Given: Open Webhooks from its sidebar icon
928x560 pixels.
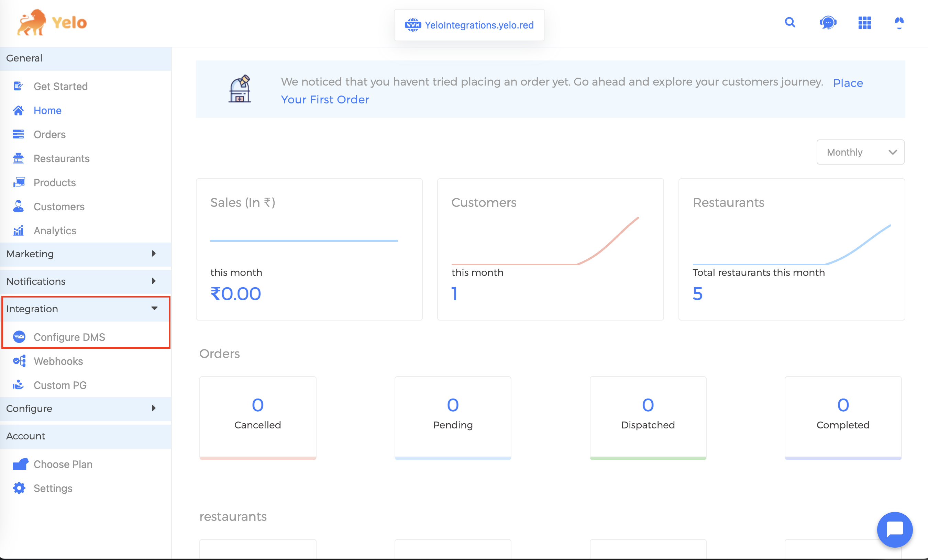Looking at the screenshot, I should (19, 361).
